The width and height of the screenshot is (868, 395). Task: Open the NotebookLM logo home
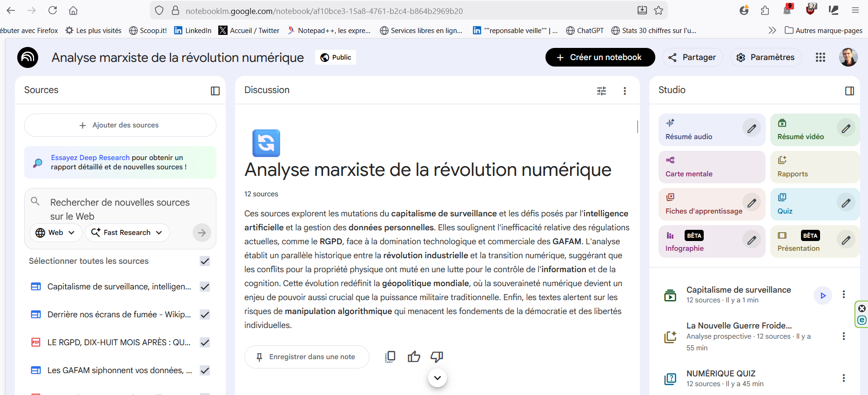coord(27,57)
